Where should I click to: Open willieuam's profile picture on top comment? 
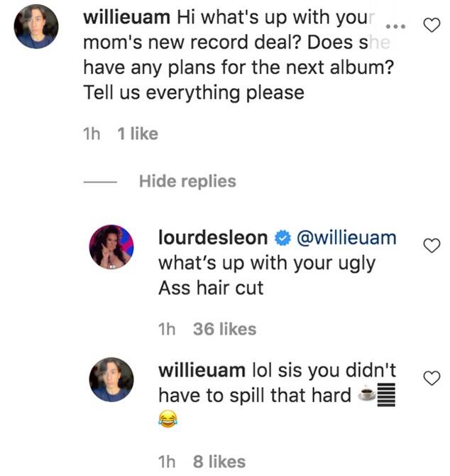(36, 27)
